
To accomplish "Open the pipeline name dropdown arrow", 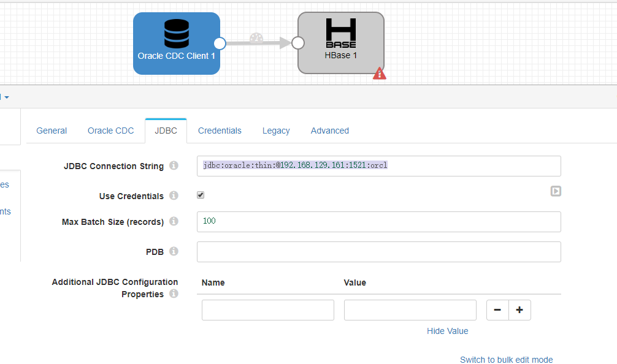I will (6, 97).
